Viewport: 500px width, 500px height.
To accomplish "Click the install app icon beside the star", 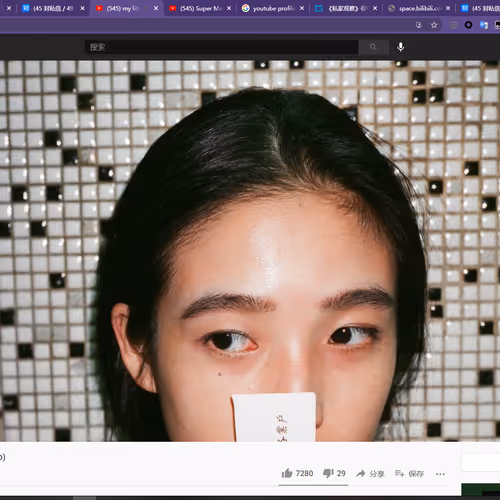I will pos(419,25).
